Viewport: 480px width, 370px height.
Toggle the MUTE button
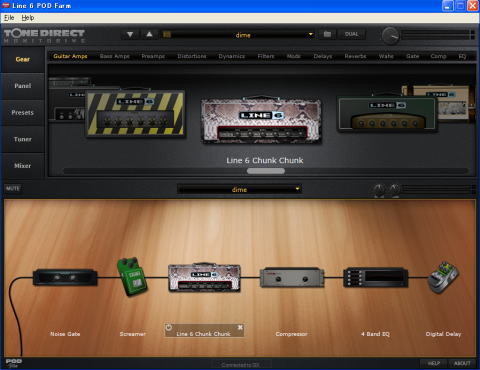tap(13, 188)
